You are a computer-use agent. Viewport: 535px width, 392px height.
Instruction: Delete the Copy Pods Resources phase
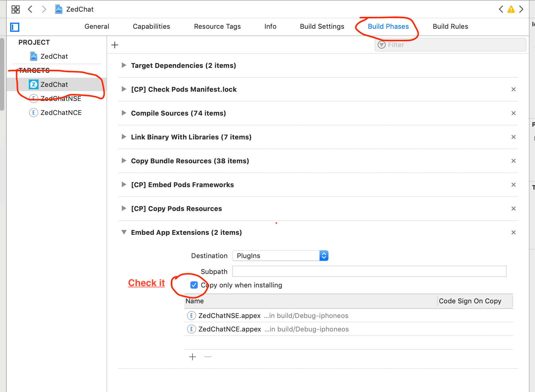pyautogui.click(x=514, y=209)
